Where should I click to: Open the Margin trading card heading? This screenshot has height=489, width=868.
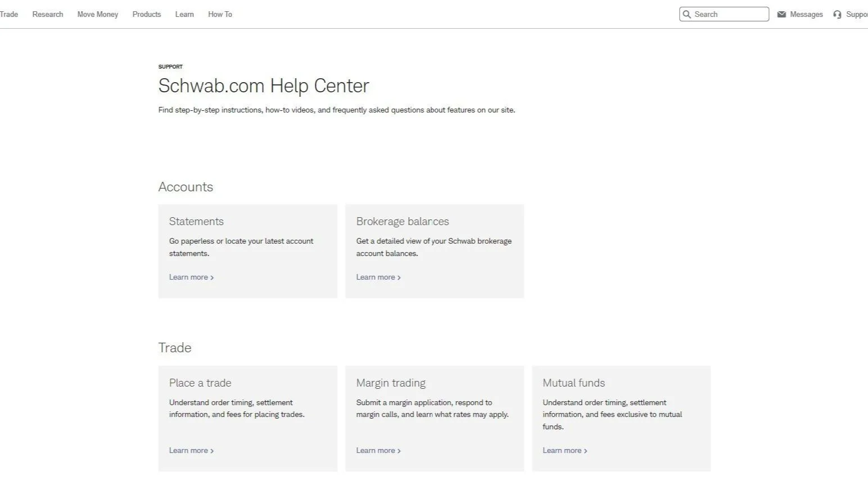(391, 383)
